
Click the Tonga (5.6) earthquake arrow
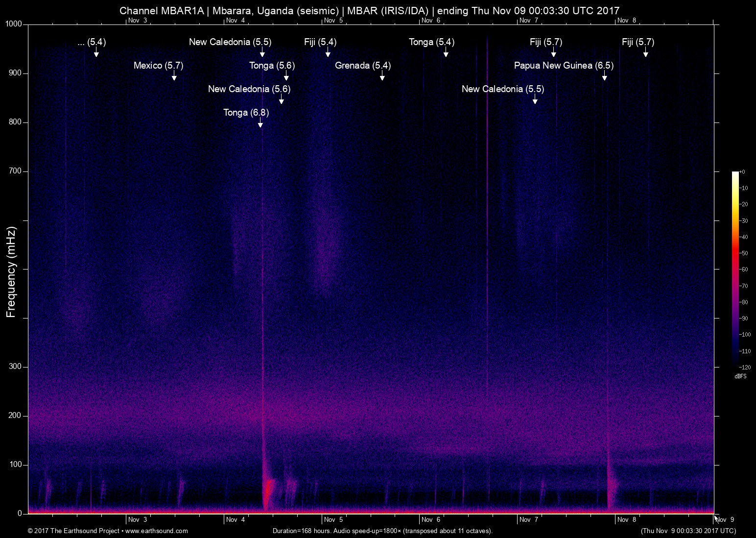pyautogui.click(x=272, y=65)
